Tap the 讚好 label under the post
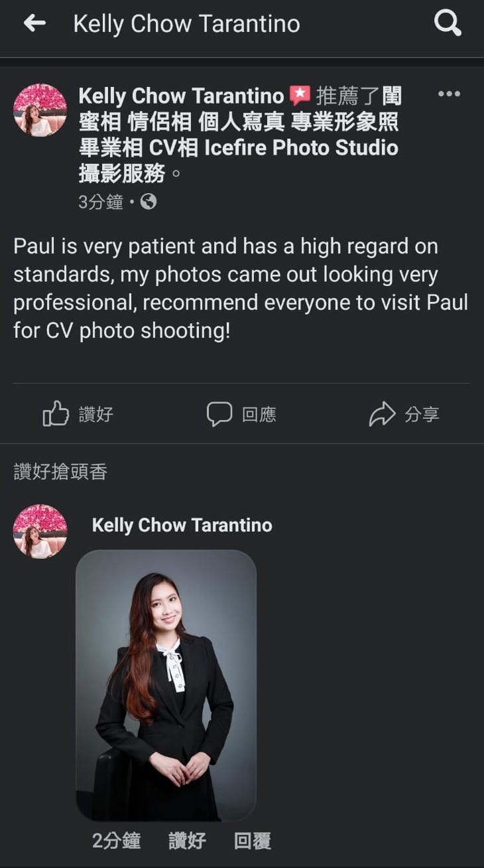 (96, 415)
